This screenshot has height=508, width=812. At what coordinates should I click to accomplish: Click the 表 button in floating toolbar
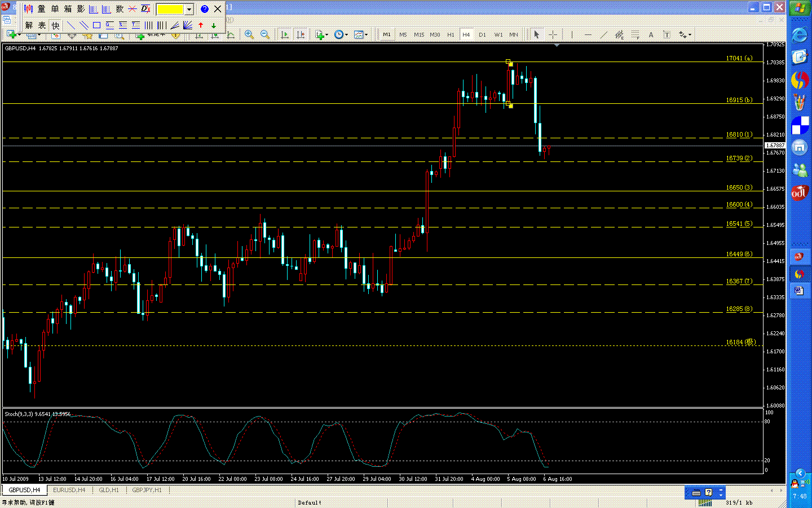point(42,25)
